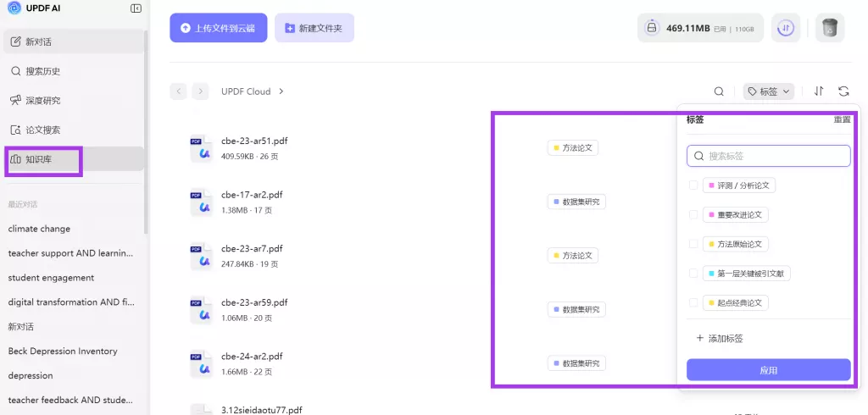Expand the UPDF Cloud breadcrumb chevron
Screen dimensions: 868x415
[x=281, y=91]
